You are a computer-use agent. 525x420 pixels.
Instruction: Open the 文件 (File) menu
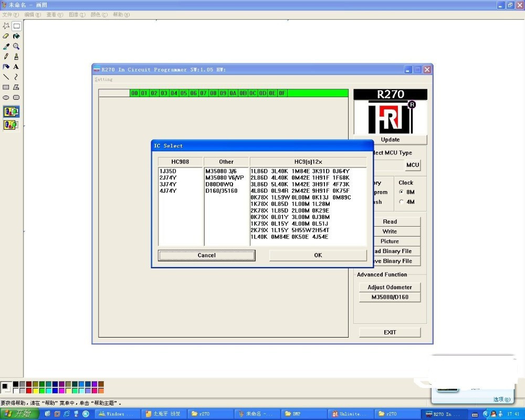point(10,14)
